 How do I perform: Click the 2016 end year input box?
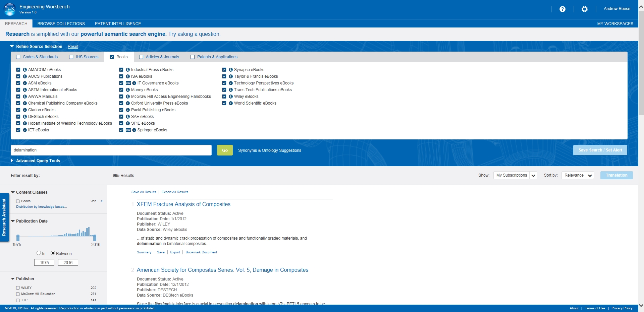[68, 262]
